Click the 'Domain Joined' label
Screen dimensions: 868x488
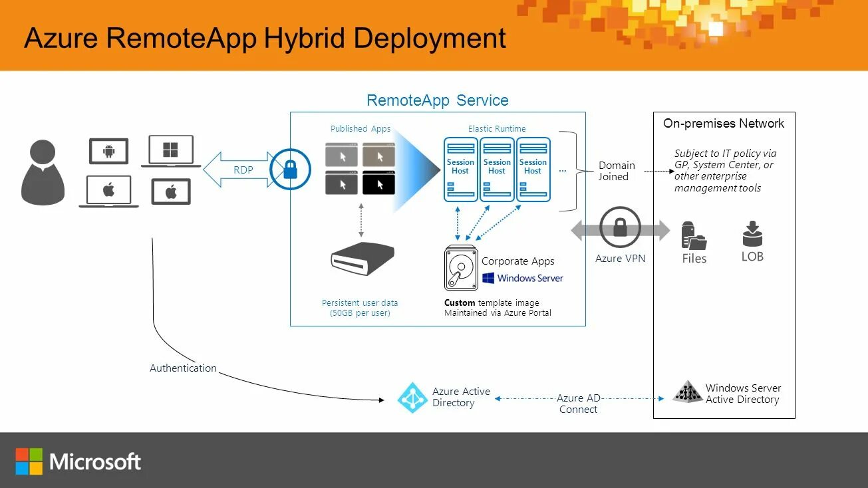[x=616, y=171]
